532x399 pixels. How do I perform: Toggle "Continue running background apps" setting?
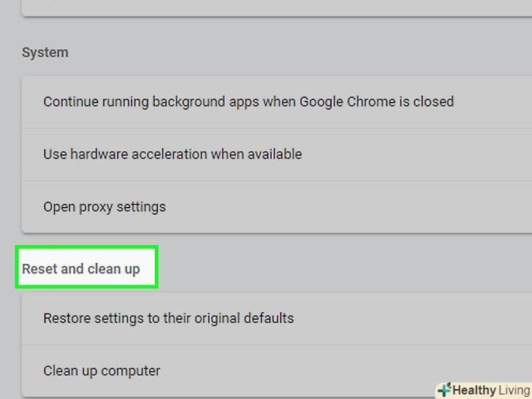[x=248, y=102]
